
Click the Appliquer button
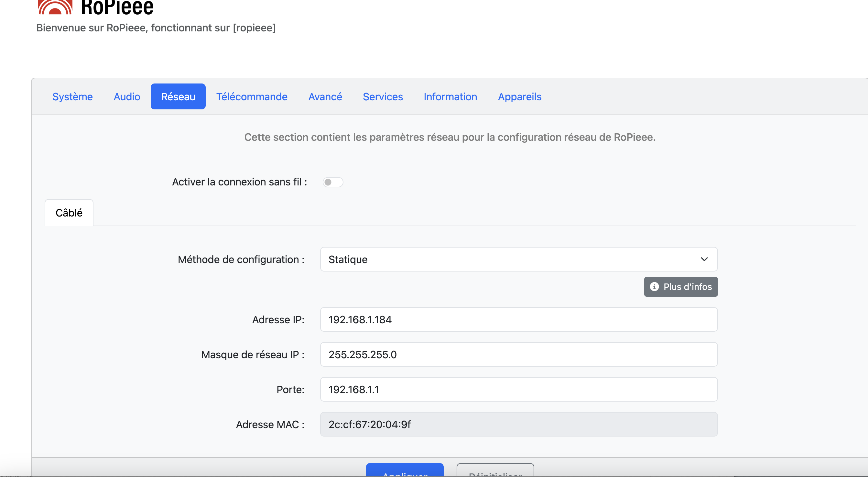pyautogui.click(x=405, y=471)
